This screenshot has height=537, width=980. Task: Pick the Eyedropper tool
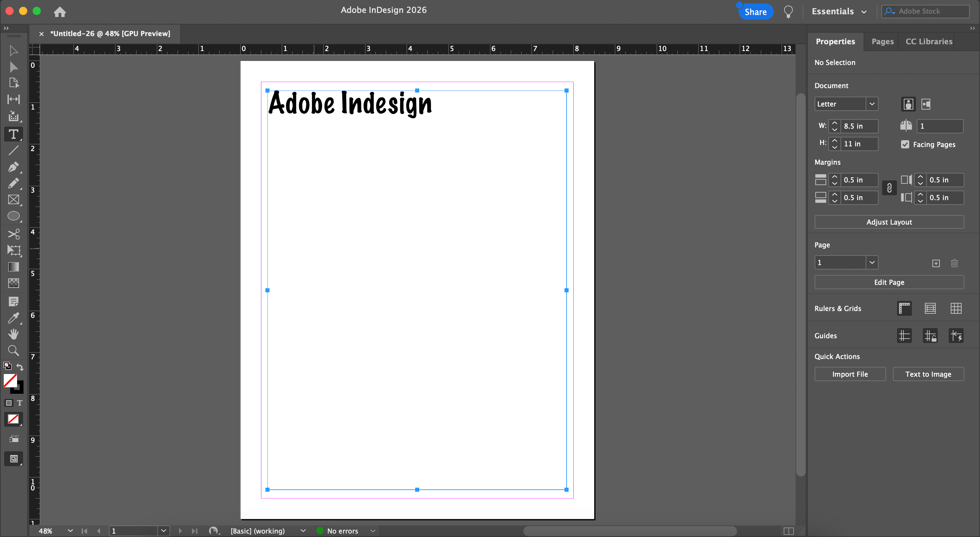click(x=13, y=318)
